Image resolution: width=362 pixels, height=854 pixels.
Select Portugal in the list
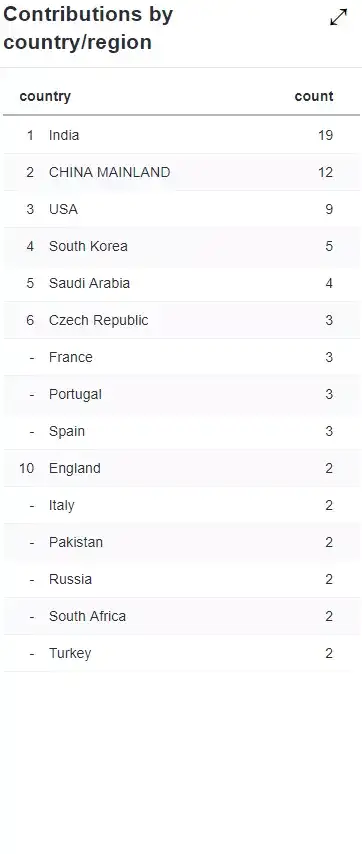click(181, 394)
